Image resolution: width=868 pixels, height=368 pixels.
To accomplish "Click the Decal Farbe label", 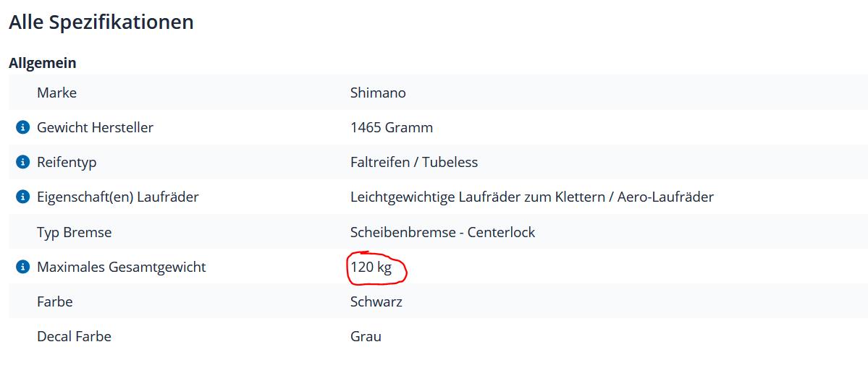I will click(x=74, y=336).
